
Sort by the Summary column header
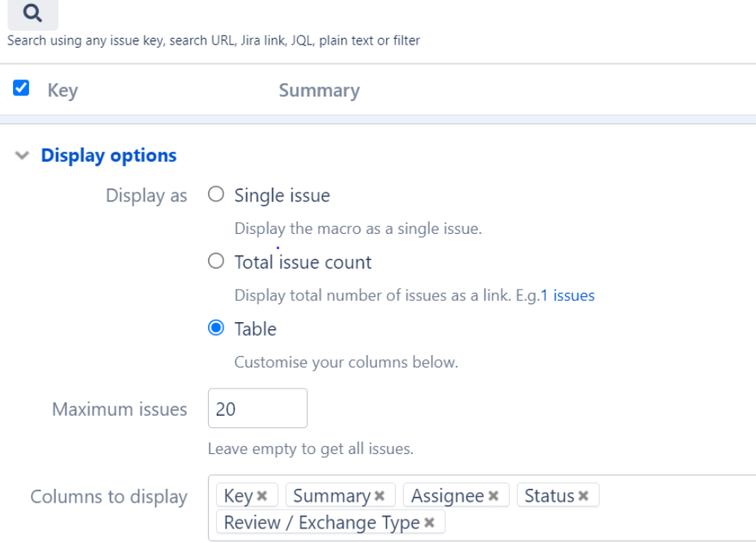click(x=319, y=90)
